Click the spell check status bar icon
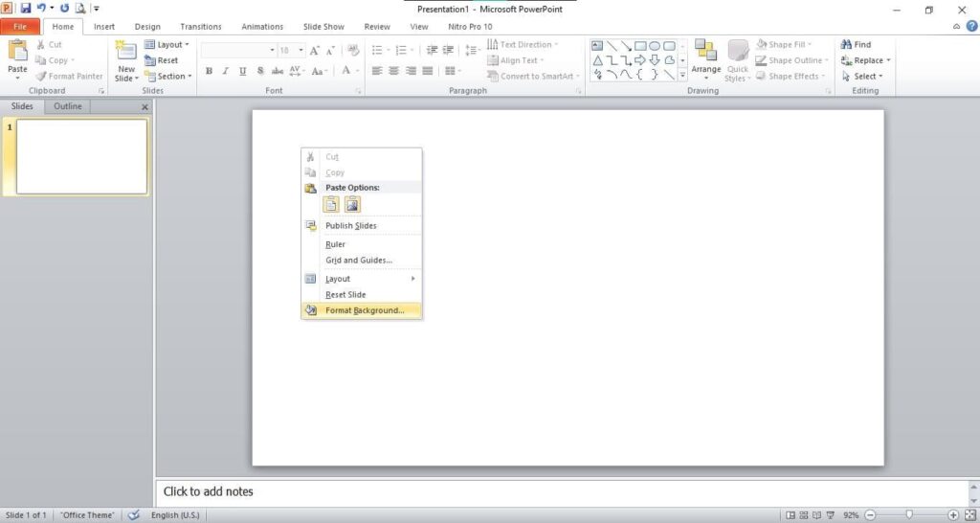 [x=134, y=515]
